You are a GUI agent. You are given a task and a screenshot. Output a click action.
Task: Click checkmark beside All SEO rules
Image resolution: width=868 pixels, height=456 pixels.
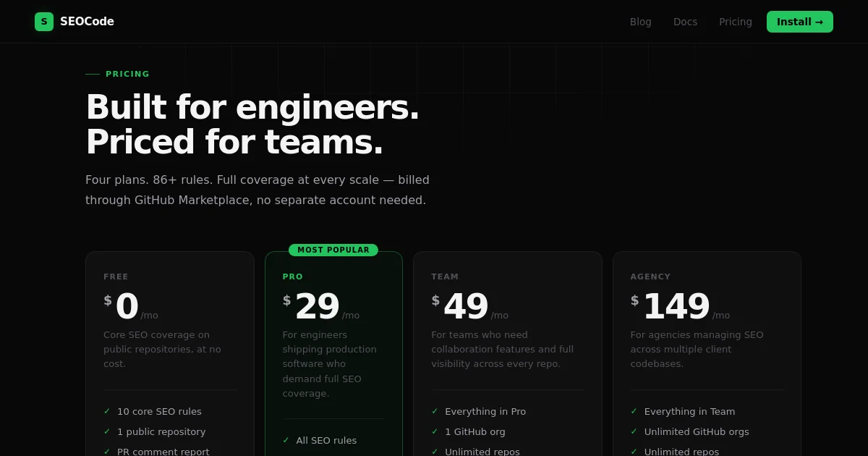[x=286, y=440]
